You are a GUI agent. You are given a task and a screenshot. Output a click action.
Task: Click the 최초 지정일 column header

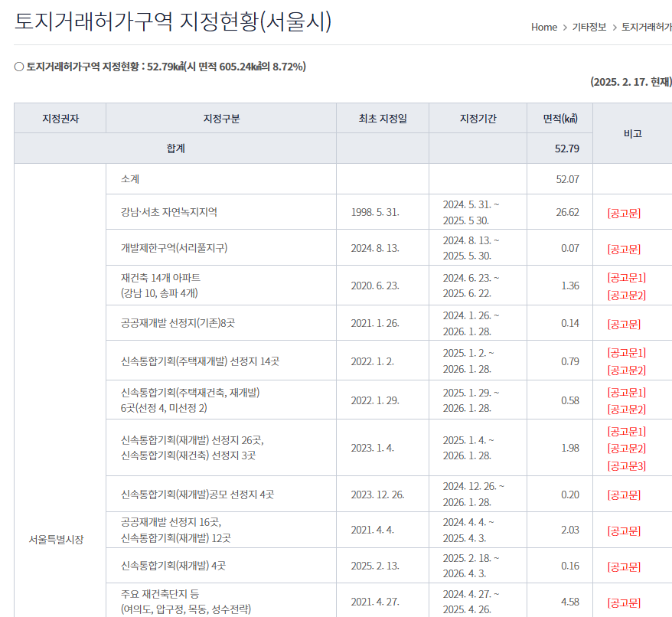pos(383,119)
